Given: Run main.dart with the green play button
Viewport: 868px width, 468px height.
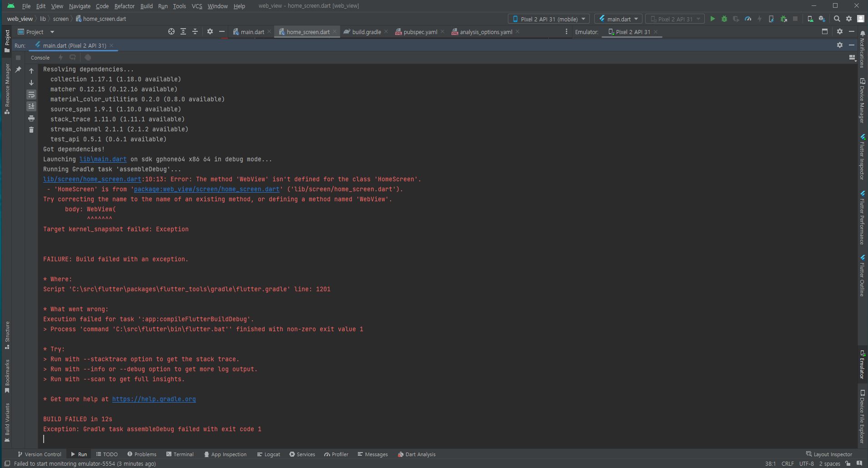Looking at the screenshot, I should [712, 19].
